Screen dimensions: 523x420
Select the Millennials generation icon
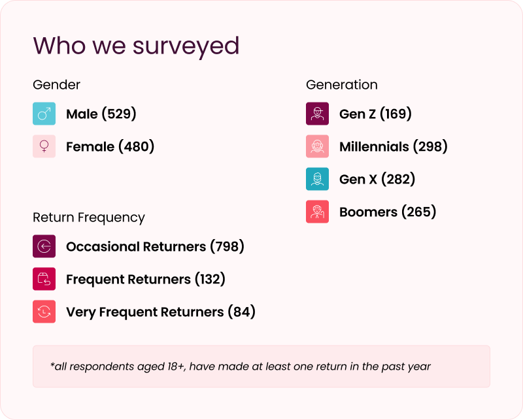[317, 147]
